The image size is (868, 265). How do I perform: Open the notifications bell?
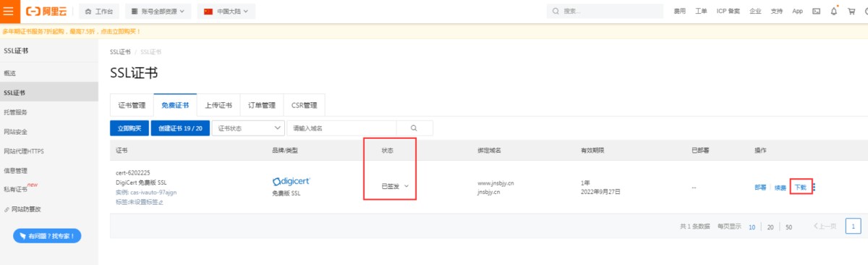[834, 12]
